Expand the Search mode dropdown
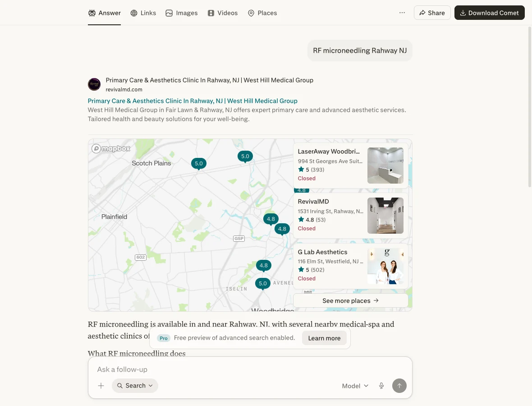Screen dimensions: 532x406 [x=135, y=386]
